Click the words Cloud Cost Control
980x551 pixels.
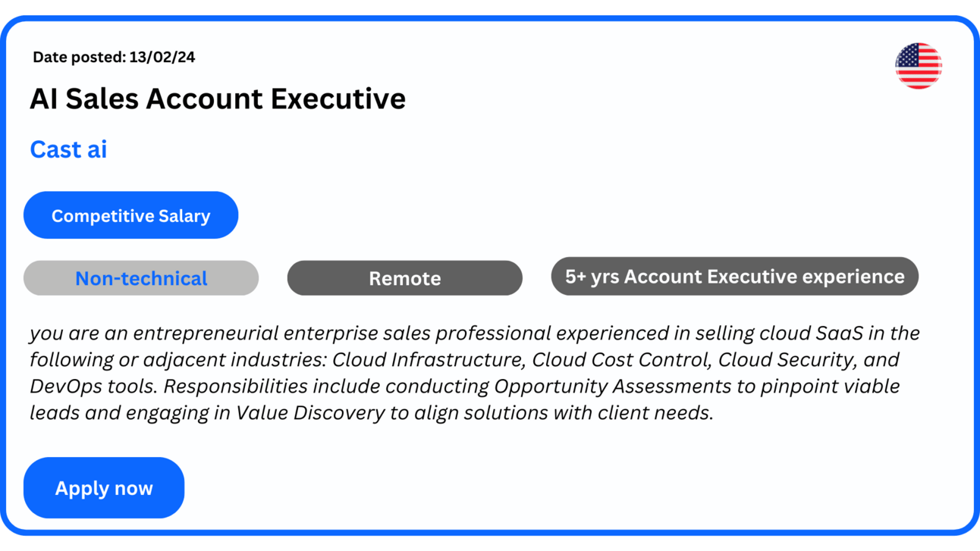619,359
